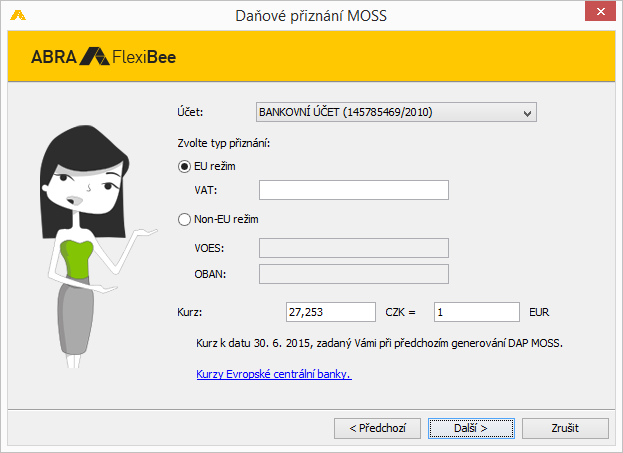Image resolution: width=623 pixels, height=453 pixels.
Task: Click the Zrušit button
Action: (565, 428)
